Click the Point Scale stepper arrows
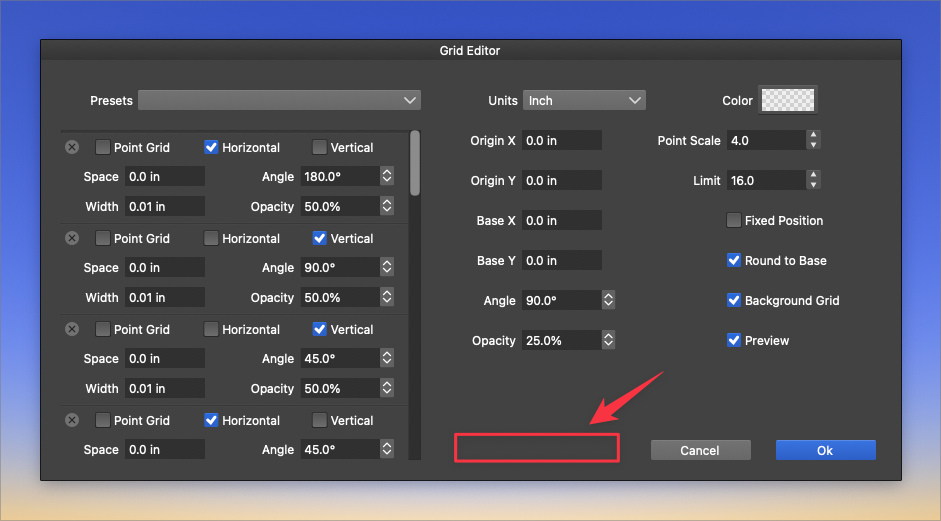 point(814,140)
